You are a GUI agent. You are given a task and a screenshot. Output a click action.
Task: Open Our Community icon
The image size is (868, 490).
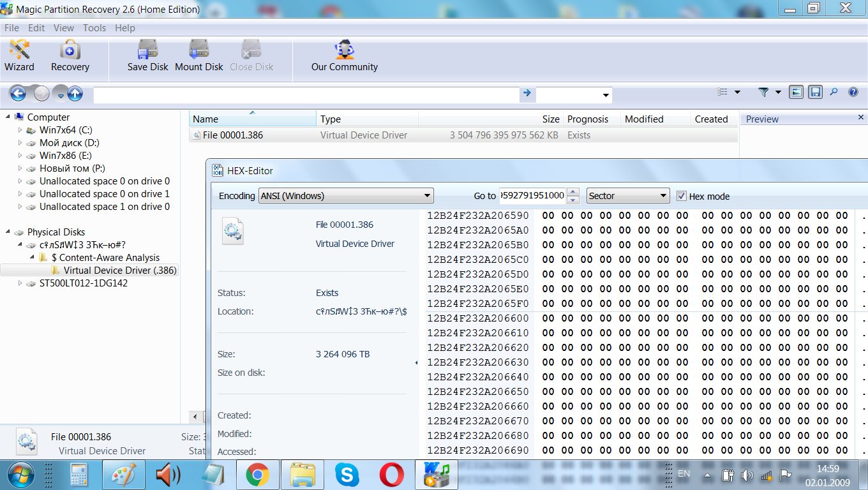344,56
